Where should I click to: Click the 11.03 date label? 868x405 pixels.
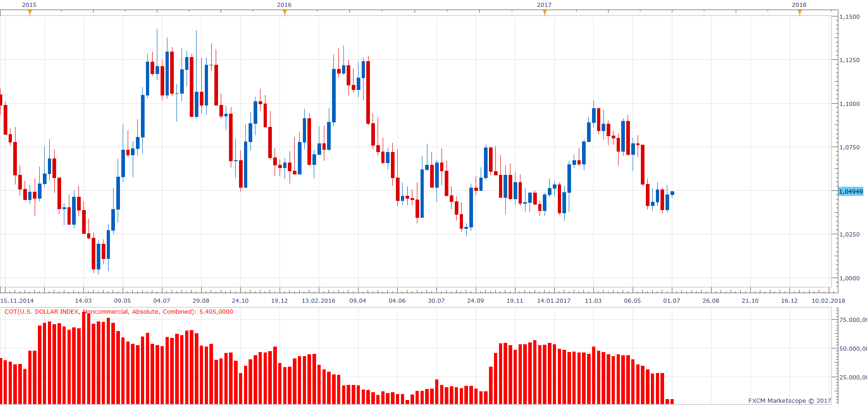click(593, 300)
